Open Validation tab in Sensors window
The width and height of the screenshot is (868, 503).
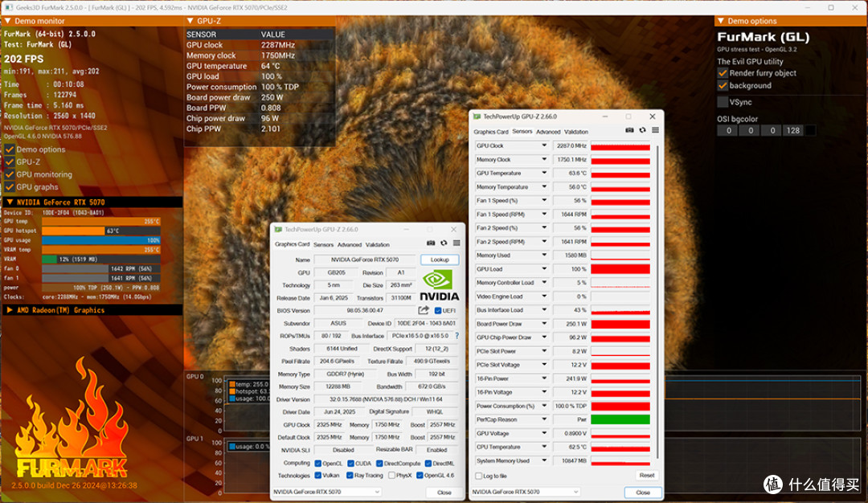coord(575,132)
